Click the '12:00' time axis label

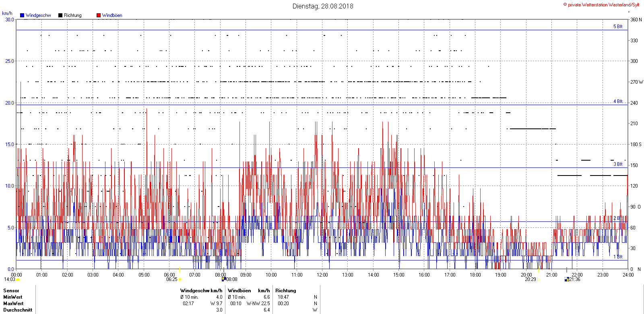tap(322, 275)
